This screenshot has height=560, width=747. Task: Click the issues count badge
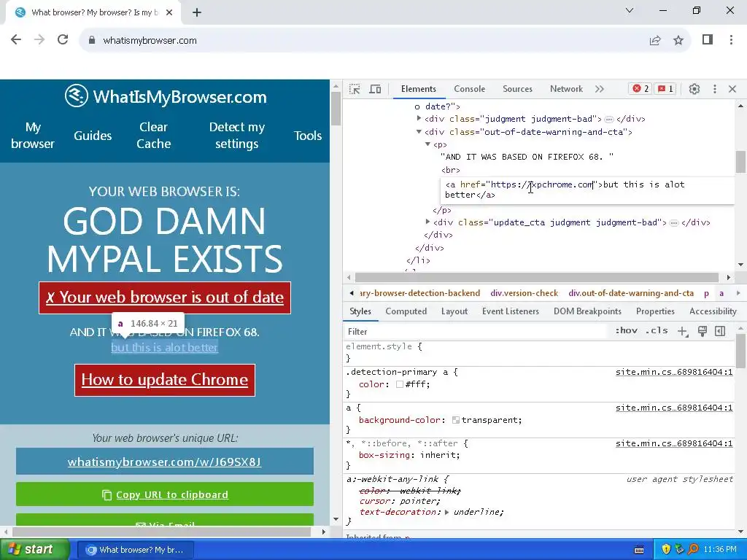665,88
